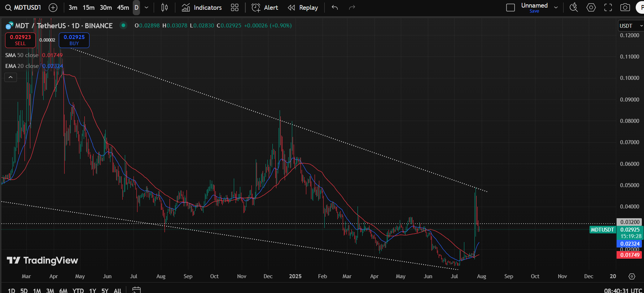Viewport: 644px width, 293px height.
Task: Click the green market status dot
Action: (x=123, y=26)
